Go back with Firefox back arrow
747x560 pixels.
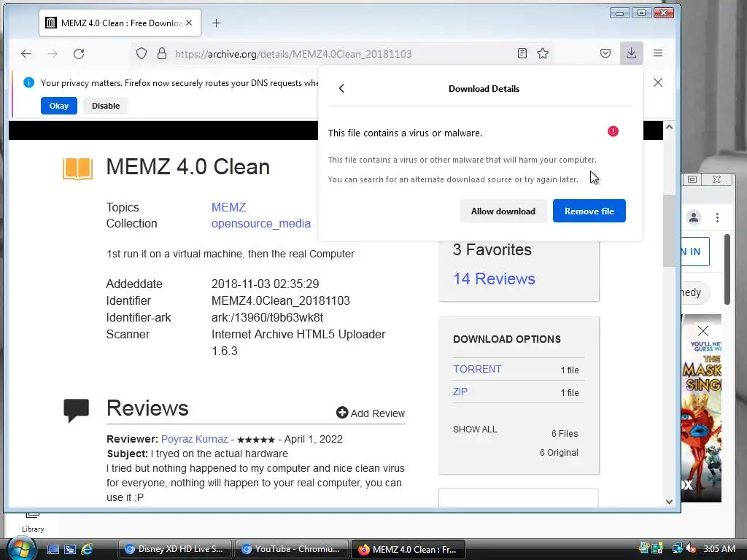(26, 54)
